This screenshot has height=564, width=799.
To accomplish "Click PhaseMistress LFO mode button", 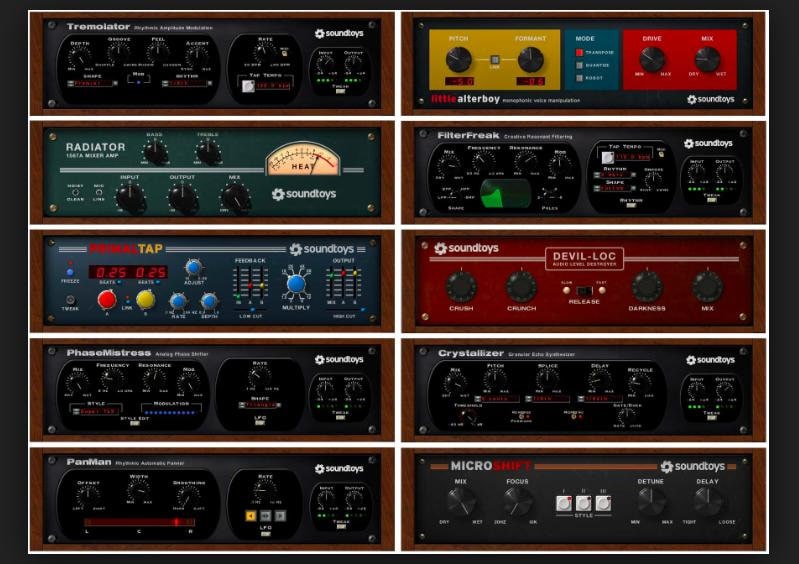I will (x=260, y=423).
